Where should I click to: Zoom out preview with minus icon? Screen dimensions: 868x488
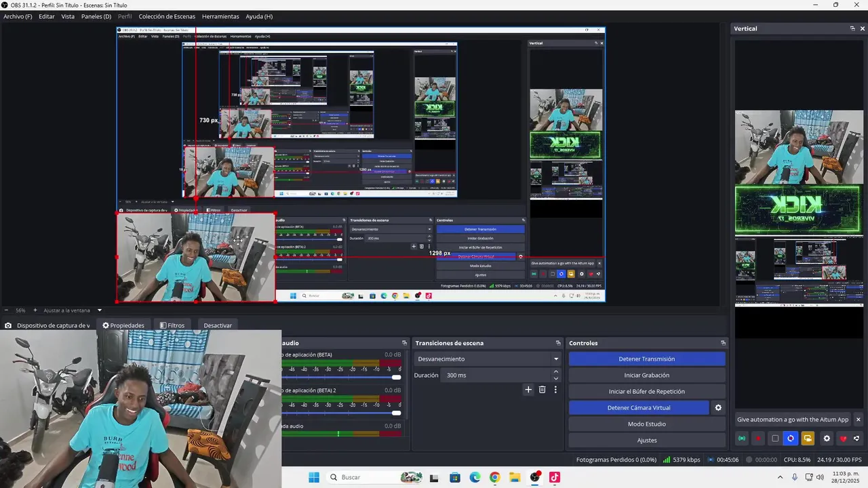[7, 310]
